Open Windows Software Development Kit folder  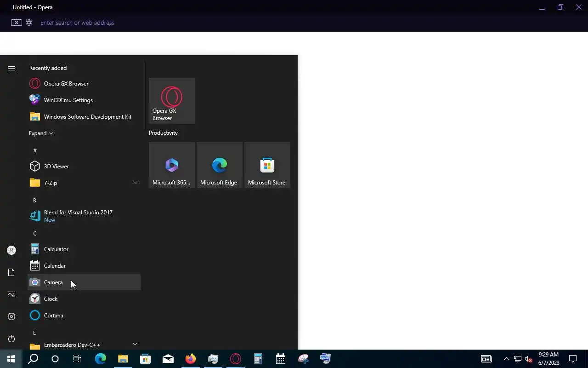(84, 117)
